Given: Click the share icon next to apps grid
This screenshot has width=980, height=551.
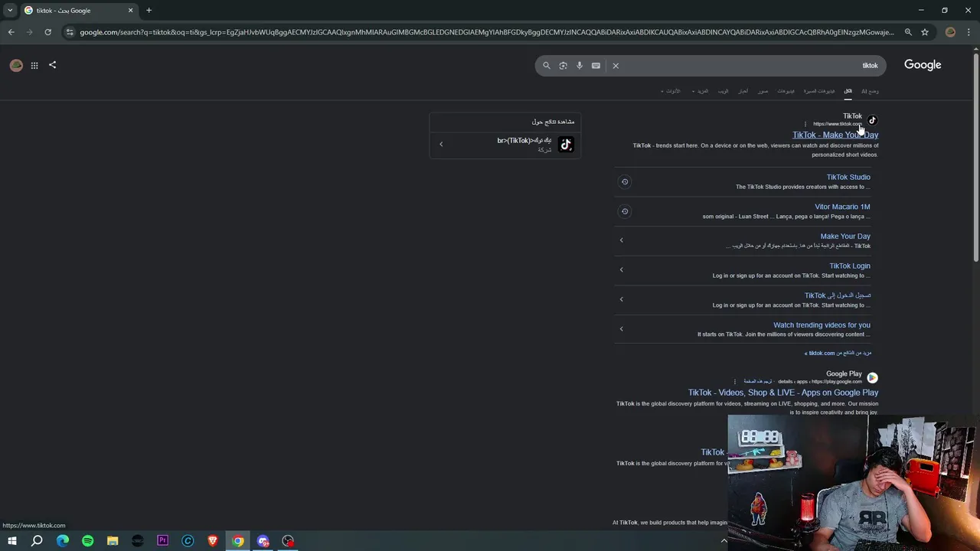Looking at the screenshot, I should coord(52,65).
